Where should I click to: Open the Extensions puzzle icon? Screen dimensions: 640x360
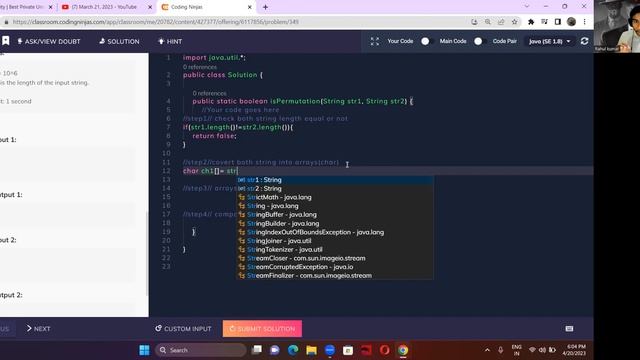point(531,22)
